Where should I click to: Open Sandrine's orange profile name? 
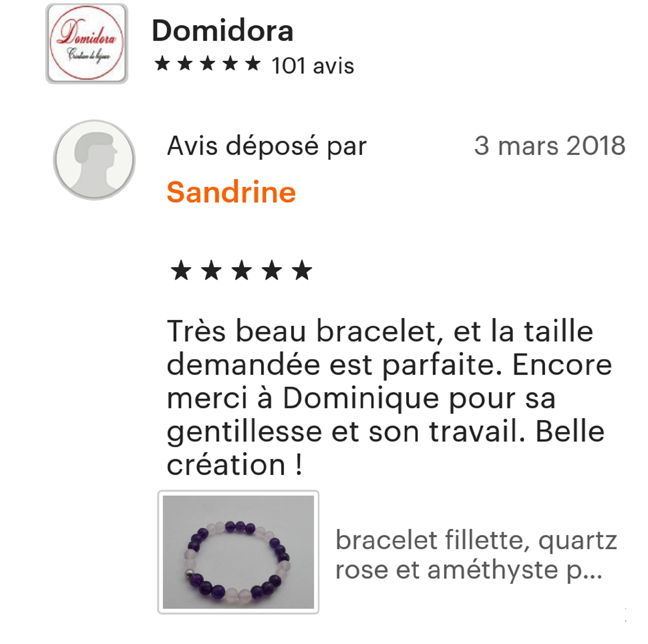click(231, 192)
